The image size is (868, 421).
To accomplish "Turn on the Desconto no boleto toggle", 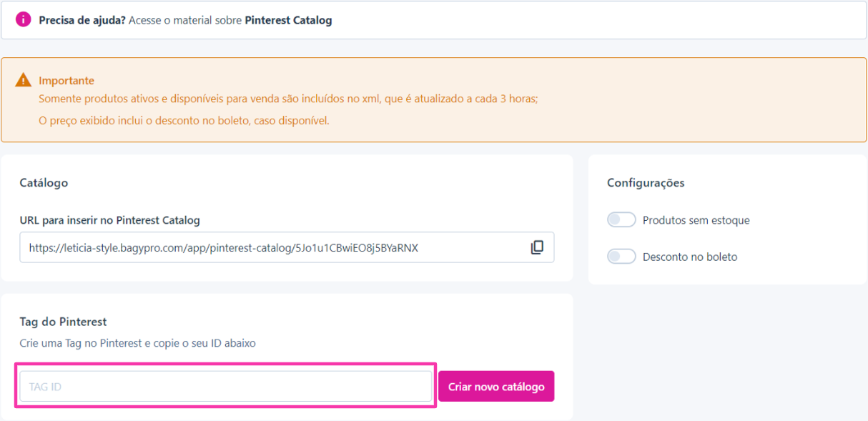I will [x=621, y=257].
